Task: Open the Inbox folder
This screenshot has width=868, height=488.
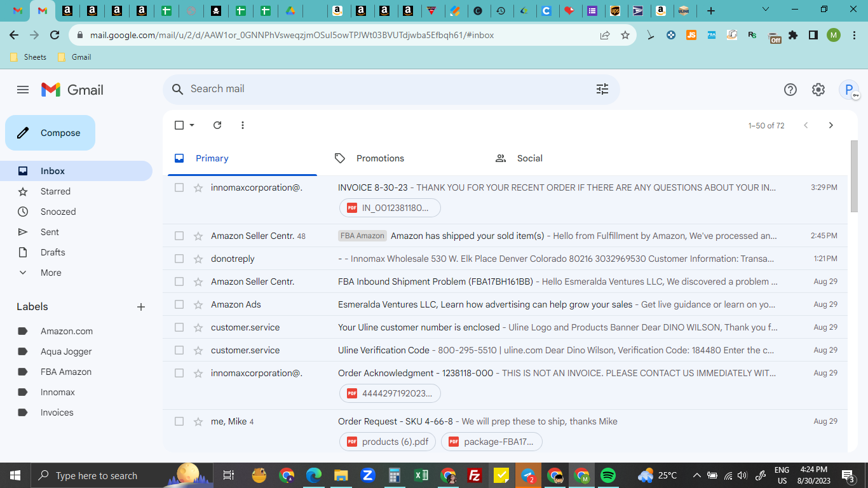Action: coord(76,171)
